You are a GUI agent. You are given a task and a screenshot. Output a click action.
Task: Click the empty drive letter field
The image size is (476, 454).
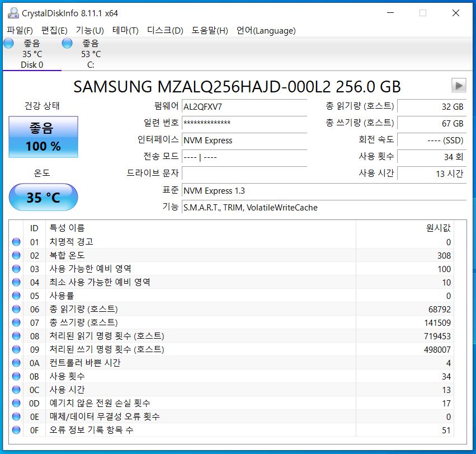[x=244, y=174]
